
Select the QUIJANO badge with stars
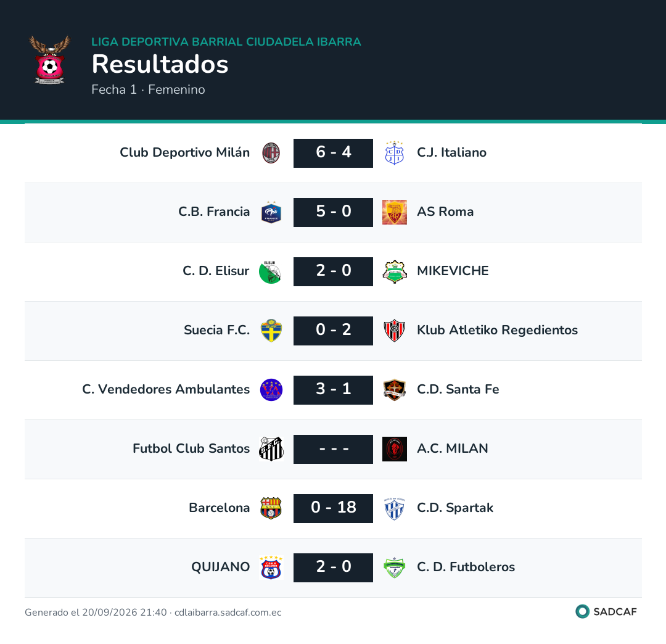pos(271,568)
